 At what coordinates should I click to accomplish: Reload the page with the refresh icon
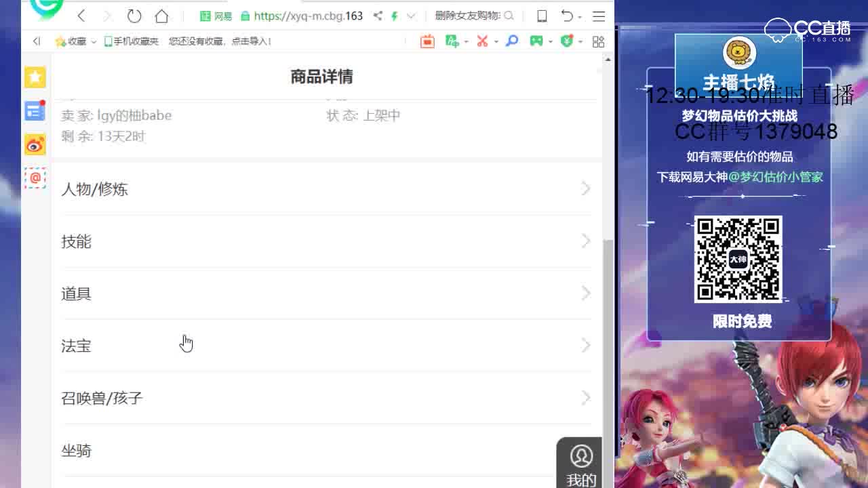coord(134,16)
